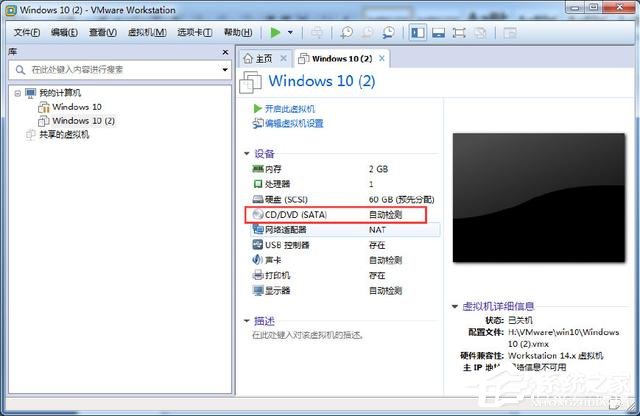Select 共享的虚拟机 in the library

click(x=63, y=135)
